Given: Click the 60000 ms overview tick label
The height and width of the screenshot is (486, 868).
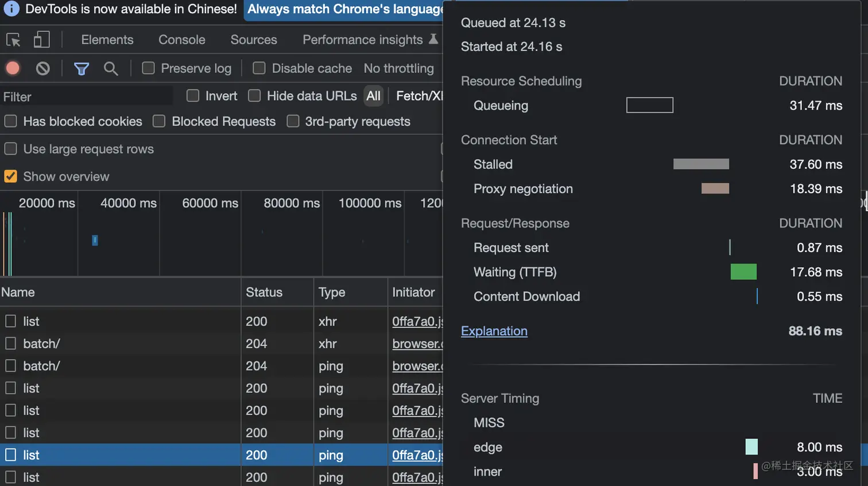Looking at the screenshot, I should pos(210,203).
